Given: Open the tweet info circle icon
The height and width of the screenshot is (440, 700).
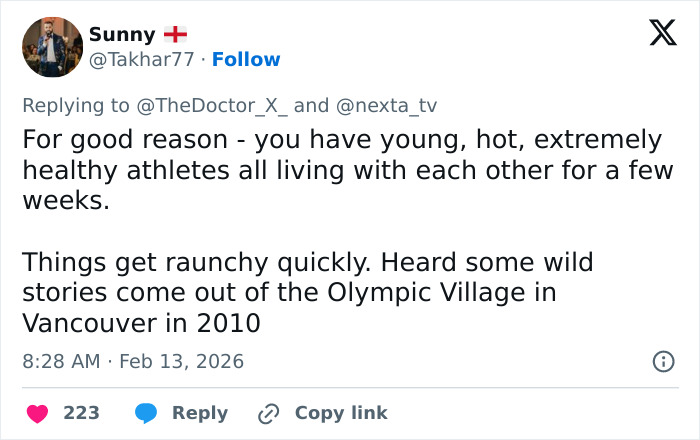Looking at the screenshot, I should tap(662, 361).
